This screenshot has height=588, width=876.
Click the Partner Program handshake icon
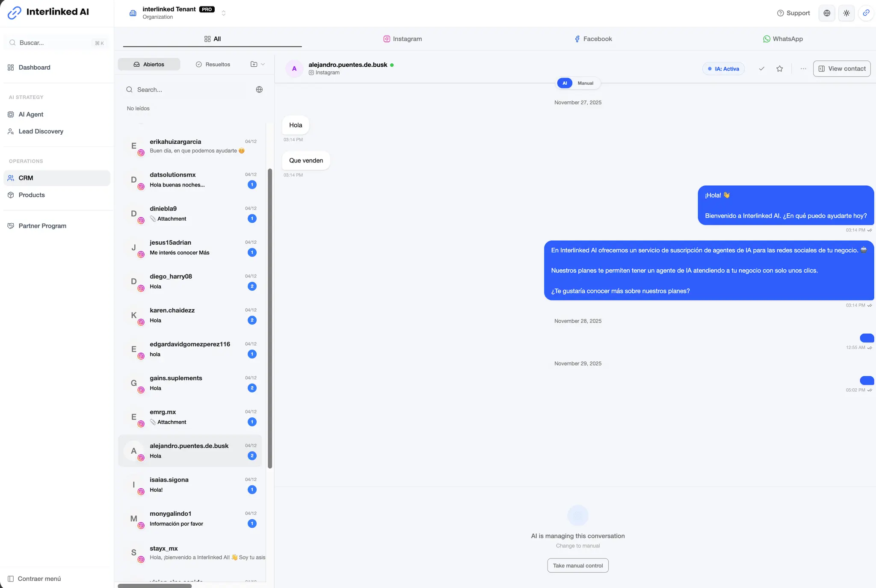point(11,226)
